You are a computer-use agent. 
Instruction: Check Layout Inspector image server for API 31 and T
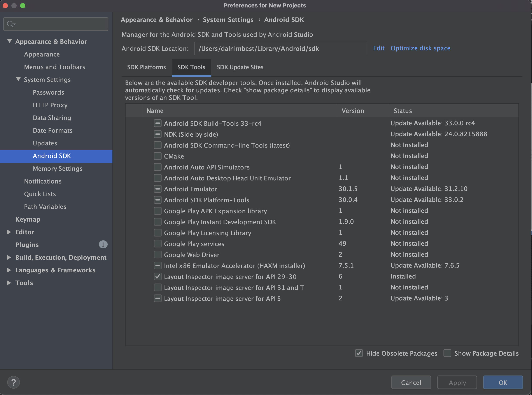pos(158,287)
